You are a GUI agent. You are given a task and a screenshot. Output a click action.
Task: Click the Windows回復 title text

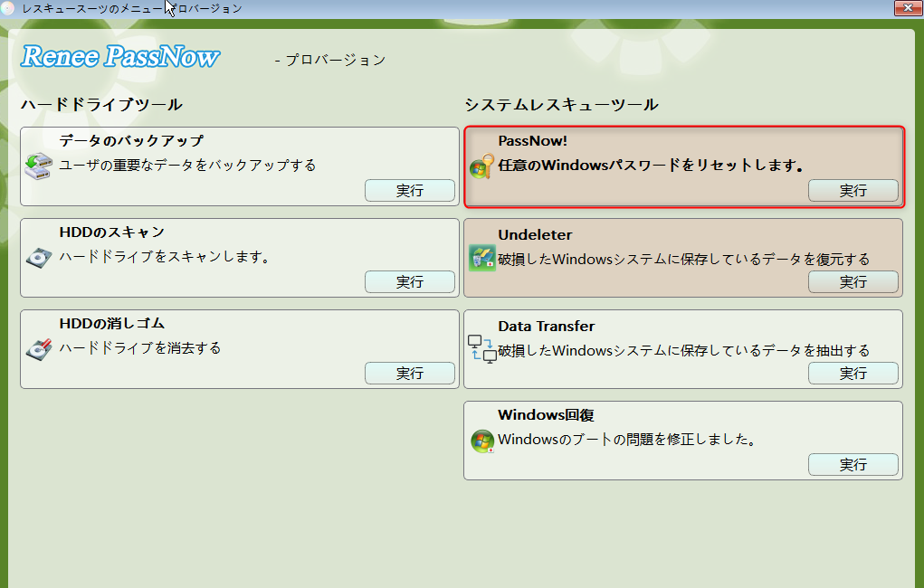click(546, 415)
